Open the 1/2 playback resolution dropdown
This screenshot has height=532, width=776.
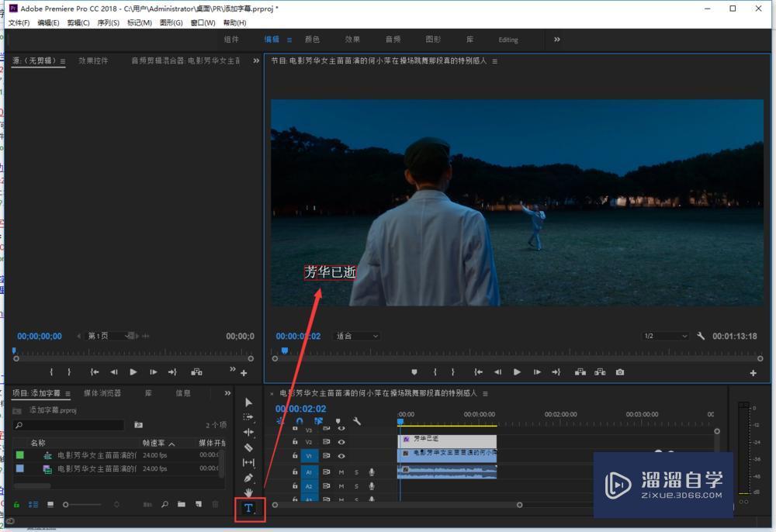(665, 337)
